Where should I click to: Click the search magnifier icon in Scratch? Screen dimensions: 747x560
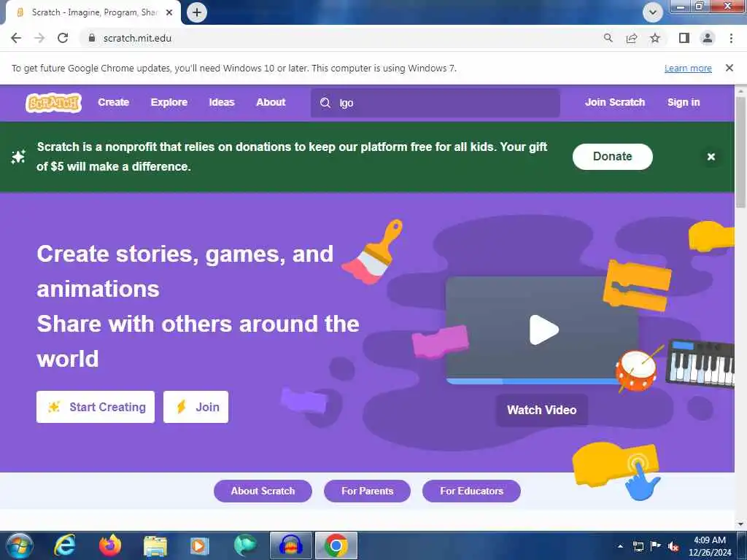click(x=325, y=103)
